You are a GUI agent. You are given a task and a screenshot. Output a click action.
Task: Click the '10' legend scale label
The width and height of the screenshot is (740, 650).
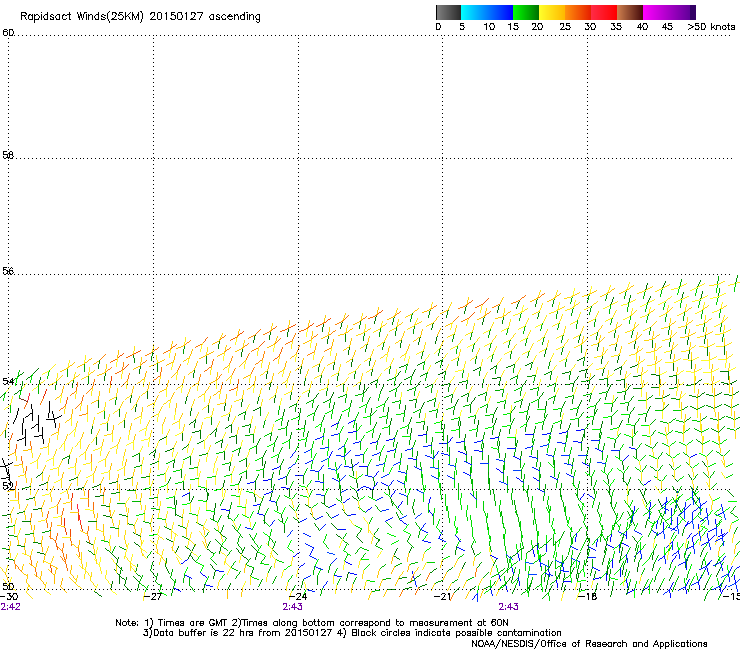(x=489, y=27)
